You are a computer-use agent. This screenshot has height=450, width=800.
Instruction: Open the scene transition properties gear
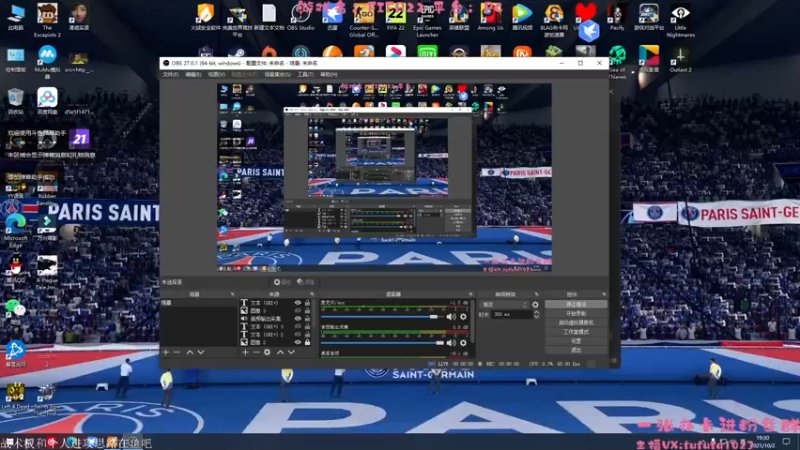(535, 305)
